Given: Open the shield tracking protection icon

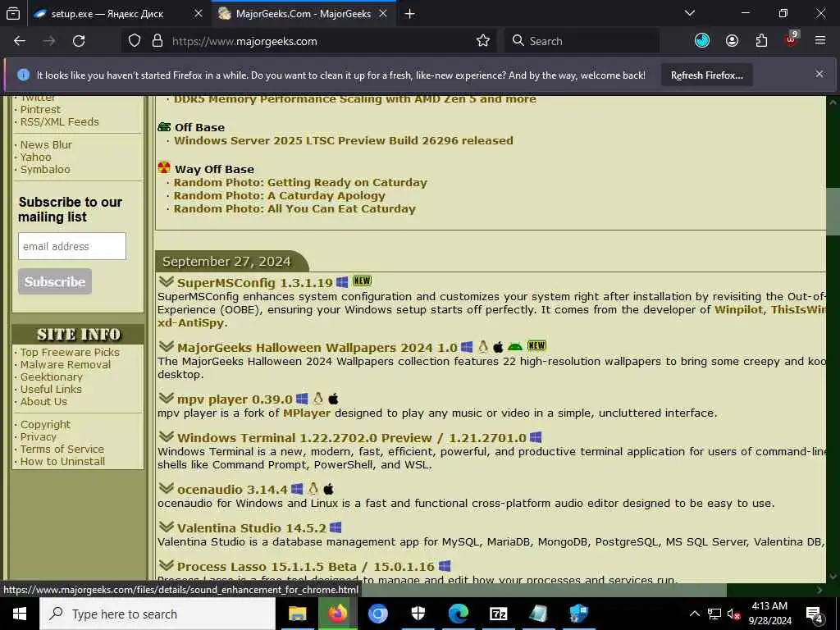Looking at the screenshot, I should pyautogui.click(x=135, y=41).
